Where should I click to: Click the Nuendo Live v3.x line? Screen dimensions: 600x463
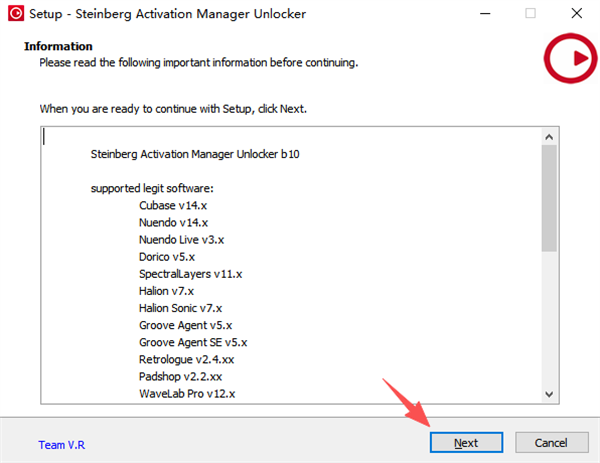pos(182,239)
